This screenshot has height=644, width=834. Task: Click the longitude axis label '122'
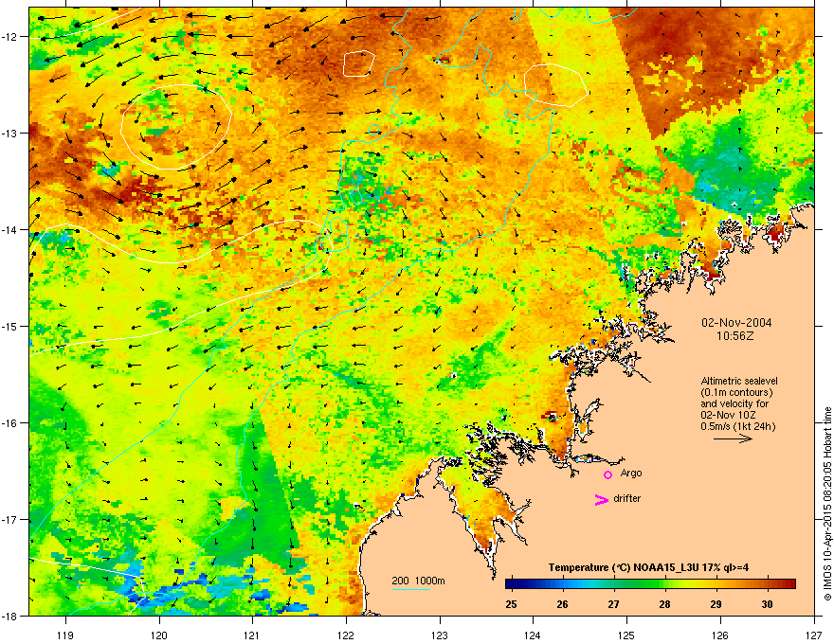pyautogui.click(x=346, y=635)
